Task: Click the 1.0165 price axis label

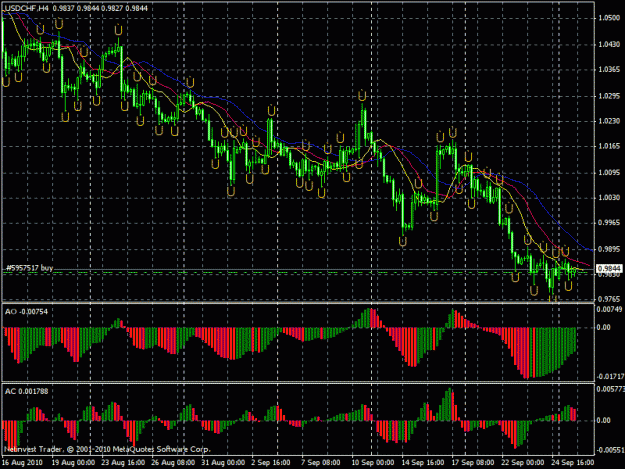Action: 609,146
